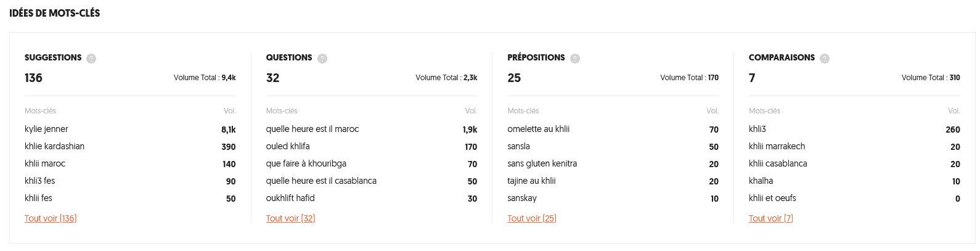Screen dimensions: 980x251
Task: Show all comparisons via 'Tout voir (7)'
Action: coord(770,218)
